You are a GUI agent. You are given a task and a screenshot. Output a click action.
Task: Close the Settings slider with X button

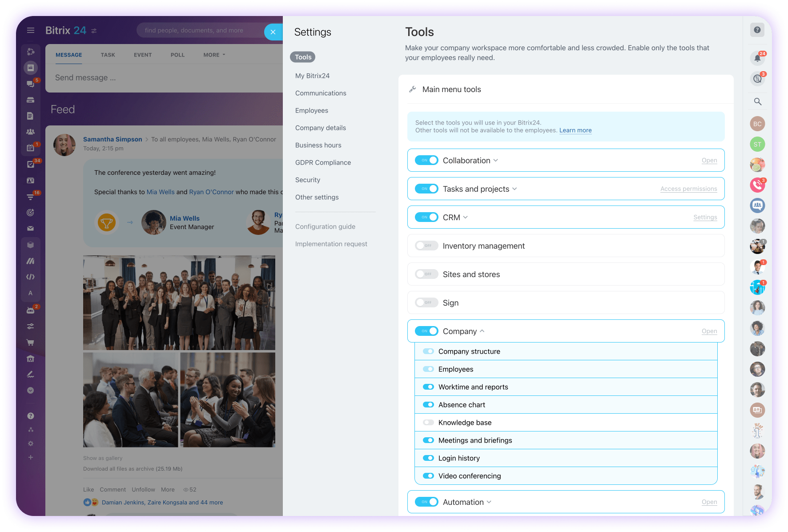click(x=273, y=32)
